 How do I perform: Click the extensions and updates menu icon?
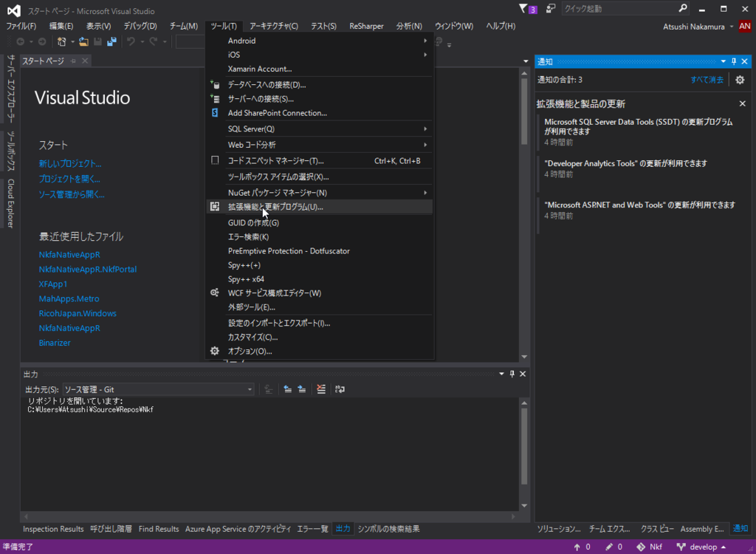(x=215, y=207)
